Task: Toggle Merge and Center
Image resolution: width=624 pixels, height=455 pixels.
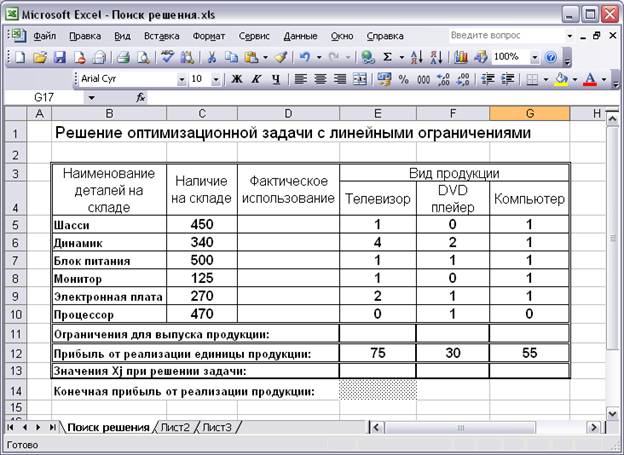Action: [x=360, y=79]
